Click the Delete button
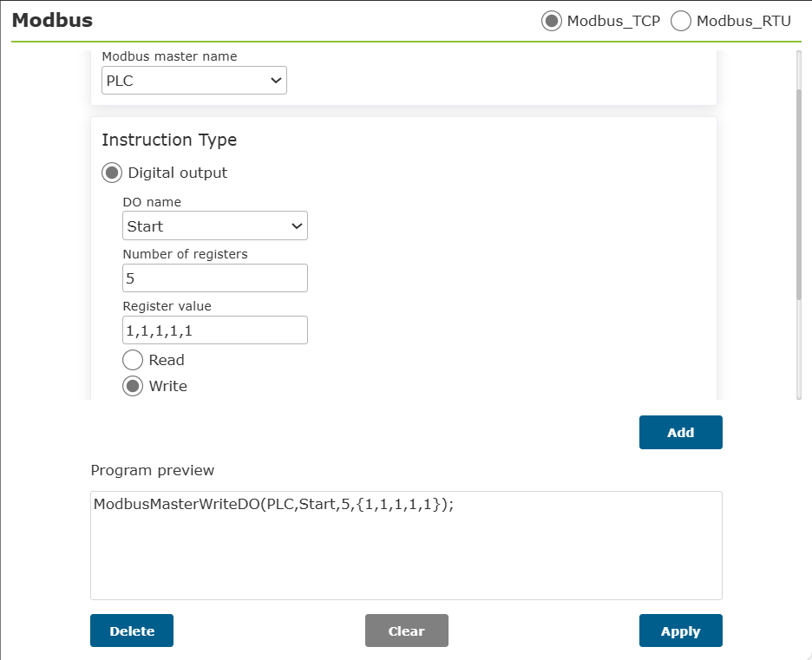The height and width of the screenshot is (660, 812). (132, 631)
